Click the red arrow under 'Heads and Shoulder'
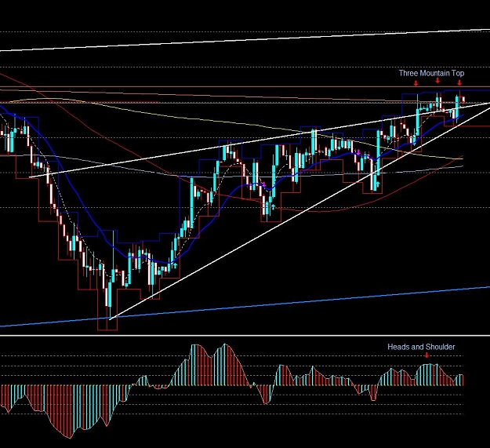This screenshot has width=490, height=448. [x=426, y=355]
